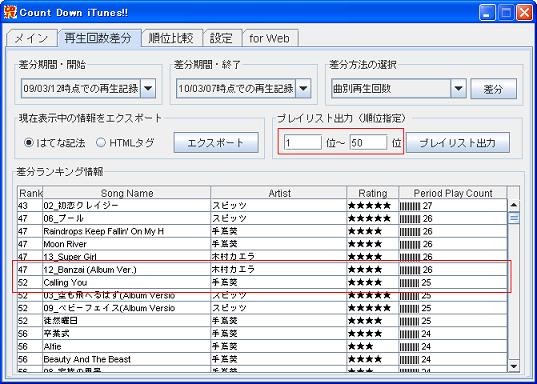Select the 徒然曜日 song row
This screenshot has width=537, height=384.
(x=262, y=321)
